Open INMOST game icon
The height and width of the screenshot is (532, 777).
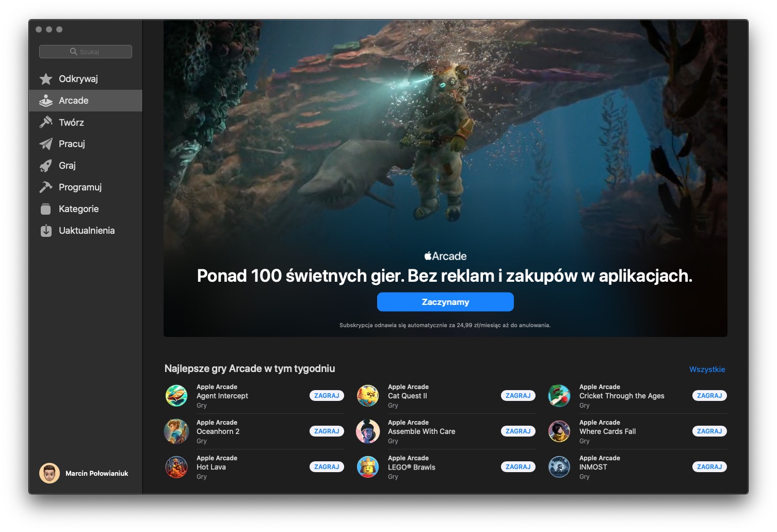[559, 467]
